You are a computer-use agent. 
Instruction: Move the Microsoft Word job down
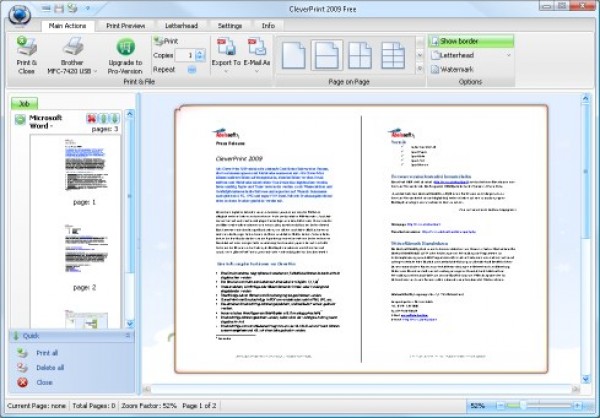pos(115,118)
